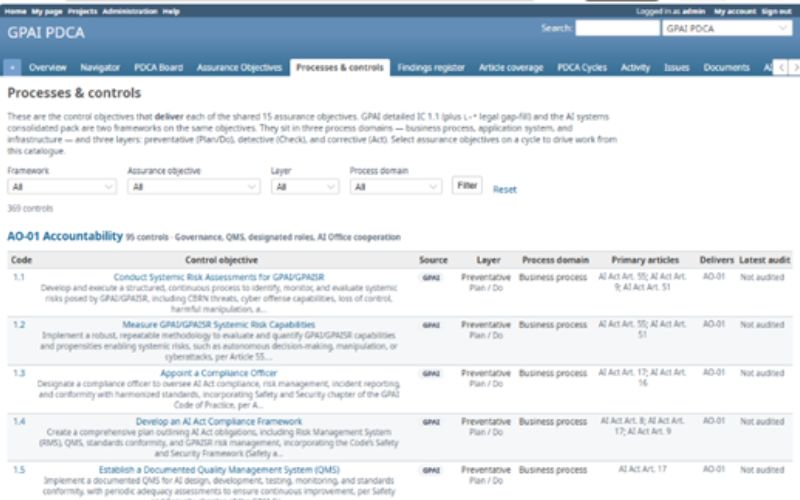Image resolution: width=800 pixels, height=500 pixels.
Task: Open the Assurance objective filter dropdown
Action: 194,187
